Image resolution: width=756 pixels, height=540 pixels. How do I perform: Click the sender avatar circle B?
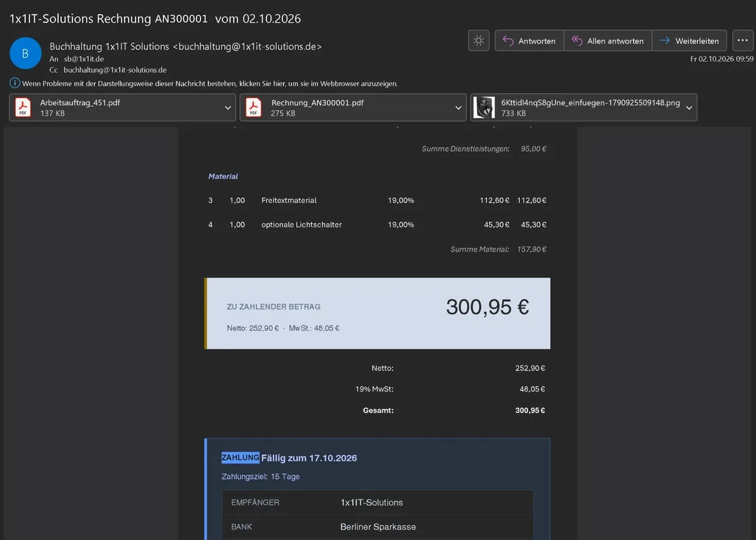point(25,54)
